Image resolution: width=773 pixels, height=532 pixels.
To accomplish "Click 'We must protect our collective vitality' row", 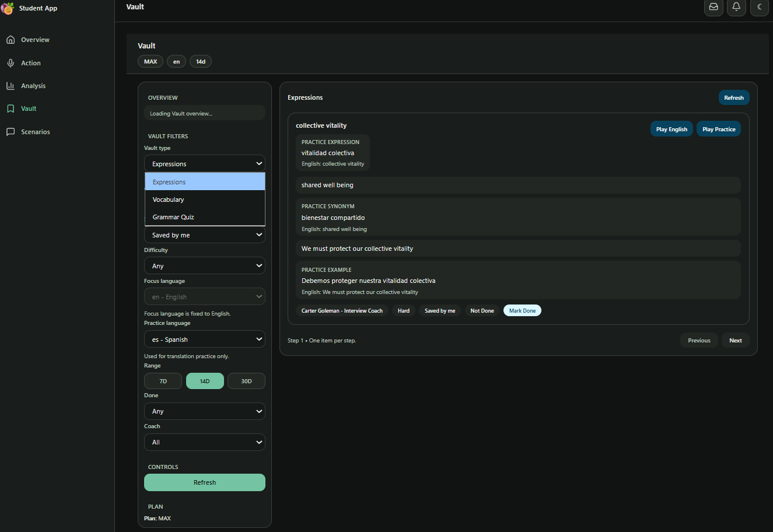I will point(518,249).
